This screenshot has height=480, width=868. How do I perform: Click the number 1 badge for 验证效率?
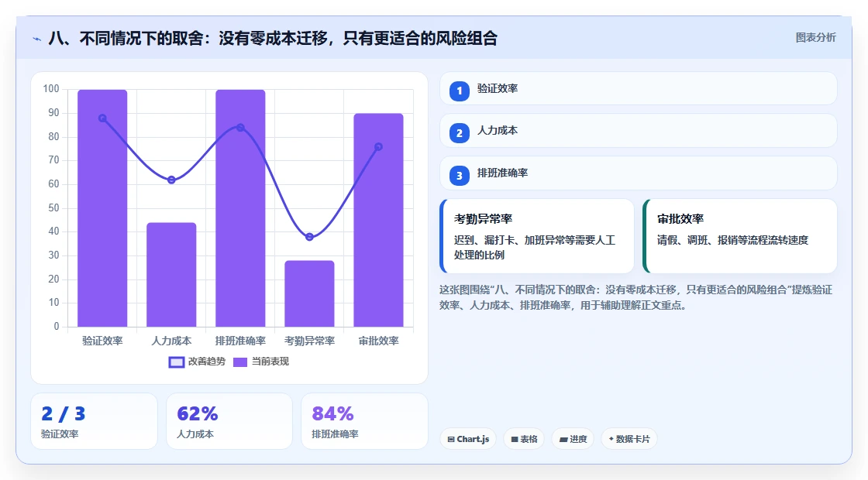459,91
